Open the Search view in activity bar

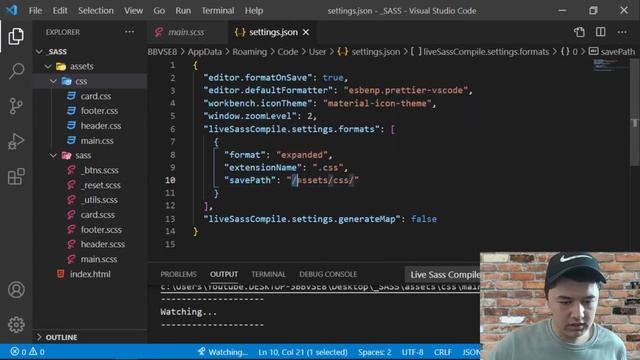click(x=16, y=71)
